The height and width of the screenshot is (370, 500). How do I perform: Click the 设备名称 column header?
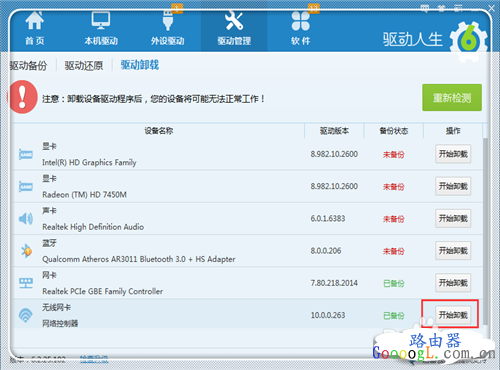[159, 131]
